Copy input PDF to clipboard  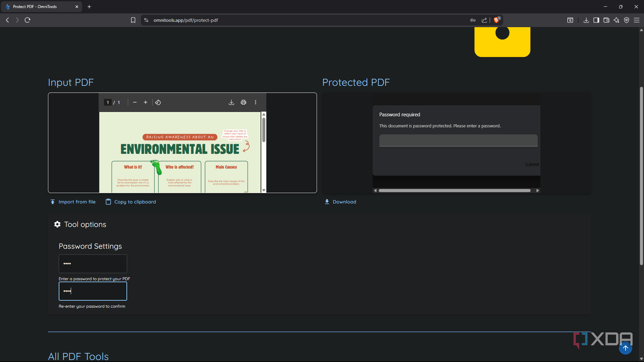click(x=131, y=202)
